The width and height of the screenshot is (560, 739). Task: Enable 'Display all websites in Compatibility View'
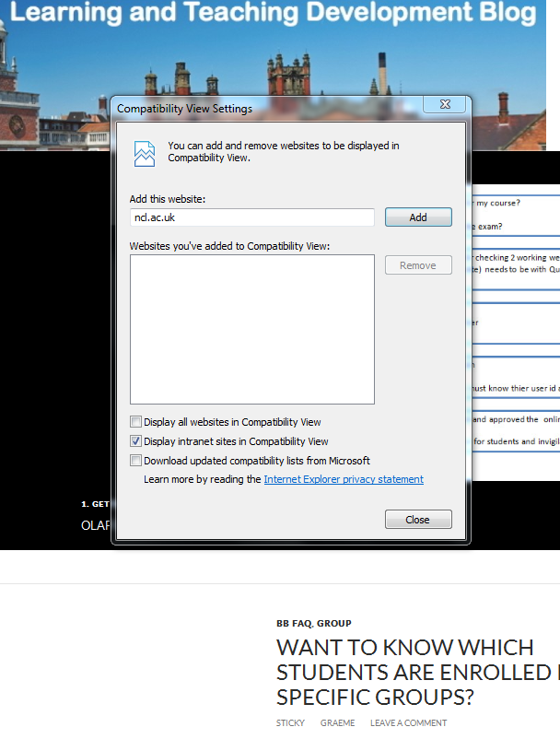pyautogui.click(x=136, y=422)
